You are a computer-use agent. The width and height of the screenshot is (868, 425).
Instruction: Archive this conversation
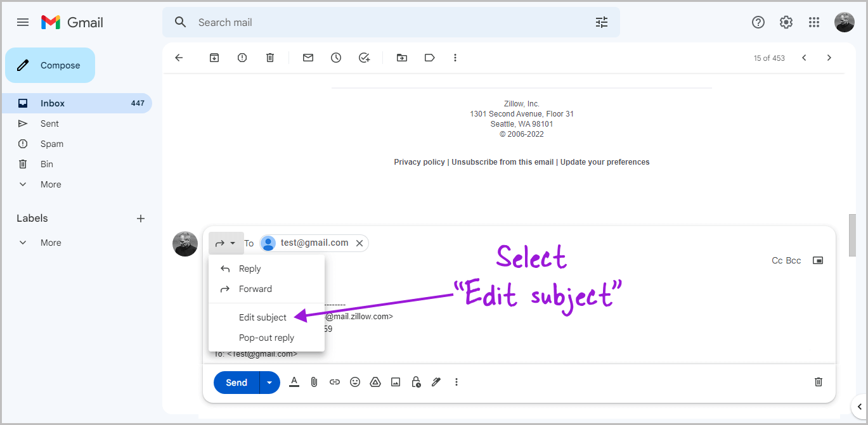coord(214,58)
